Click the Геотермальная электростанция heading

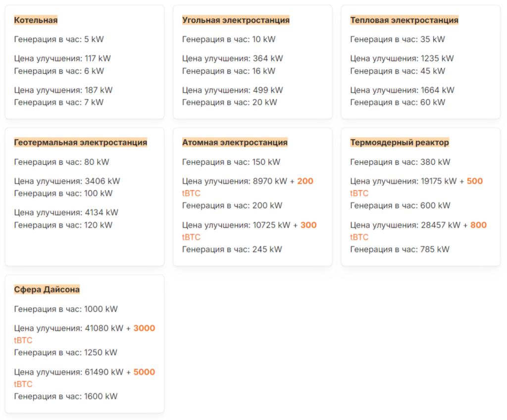pyautogui.click(x=81, y=142)
